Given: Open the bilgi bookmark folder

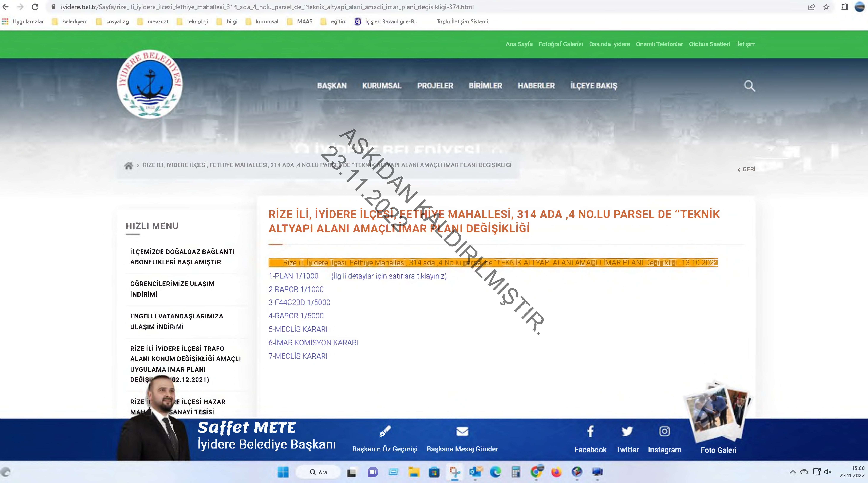Looking at the screenshot, I should tap(226, 21).
